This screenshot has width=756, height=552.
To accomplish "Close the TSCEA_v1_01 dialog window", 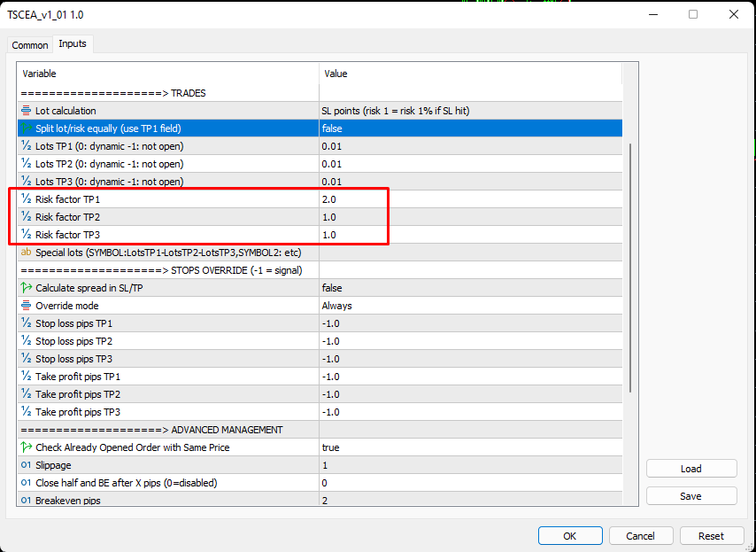I will click(x=734, y=14).
